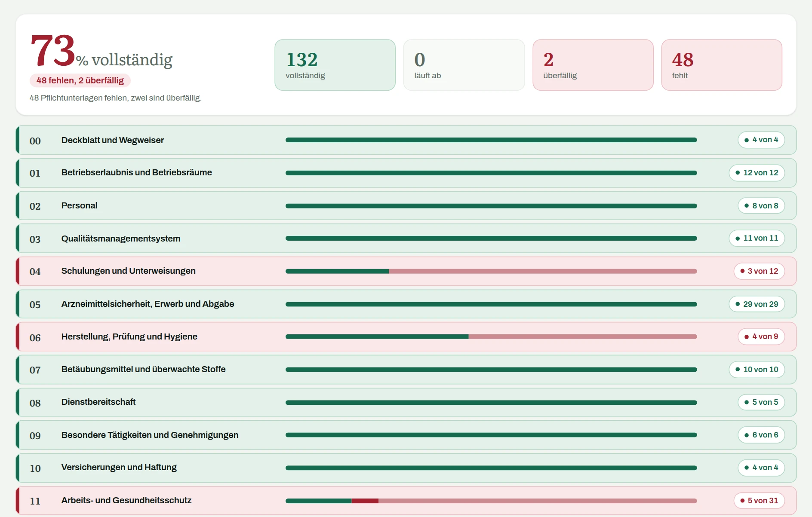
Task: Select the 48 fehlt summary card
Action: (722, 65)
